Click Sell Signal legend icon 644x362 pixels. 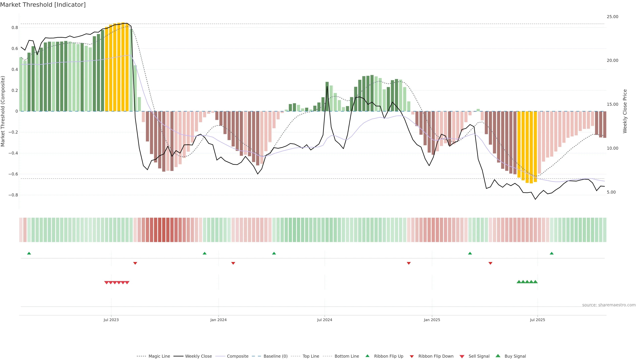pos(462,356)
